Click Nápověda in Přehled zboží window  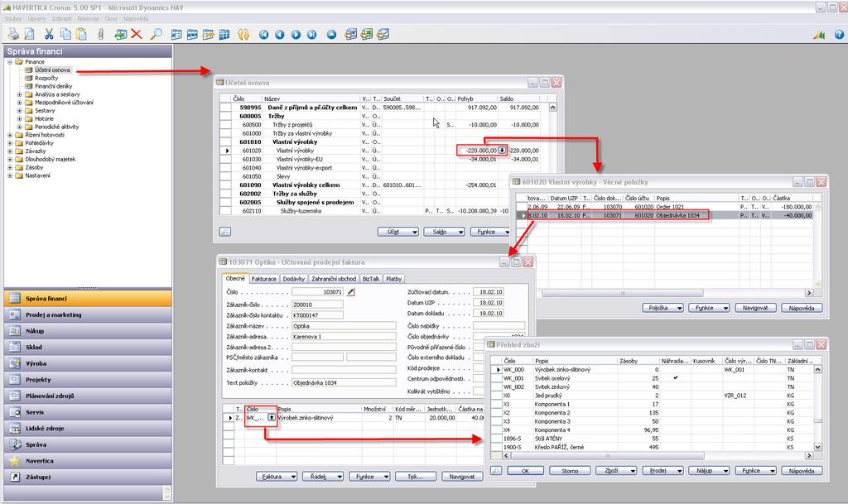point(802,471)
